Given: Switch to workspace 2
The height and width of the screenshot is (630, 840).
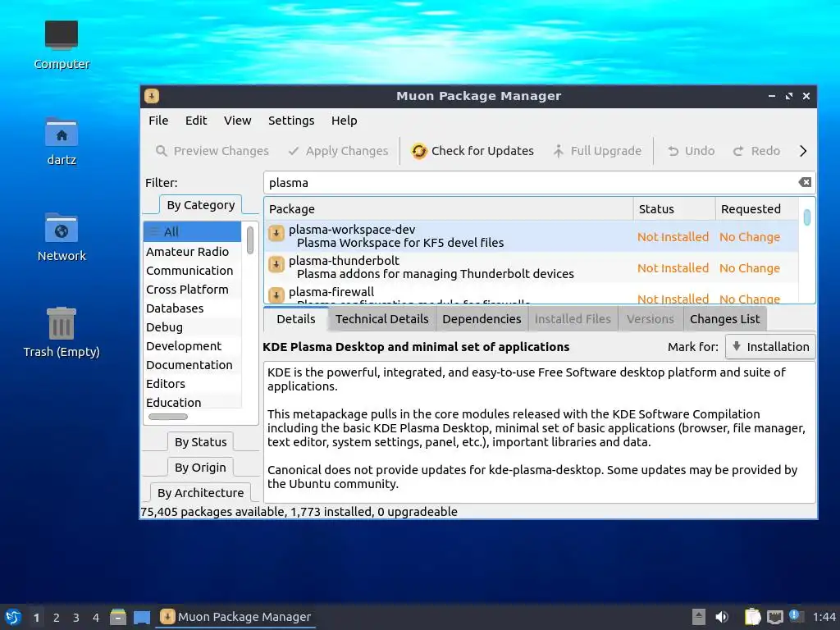Looking at the screenshot, I should click(x=57, y=618).
